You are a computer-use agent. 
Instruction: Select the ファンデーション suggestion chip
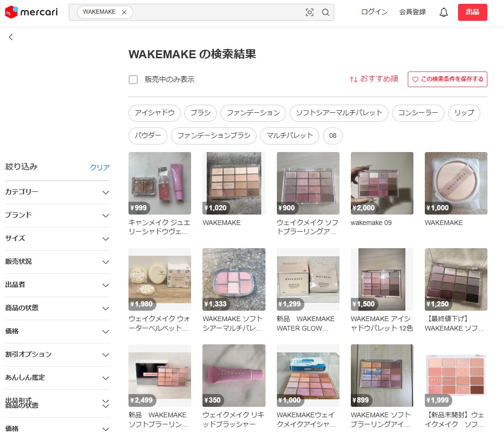point(253,113)
